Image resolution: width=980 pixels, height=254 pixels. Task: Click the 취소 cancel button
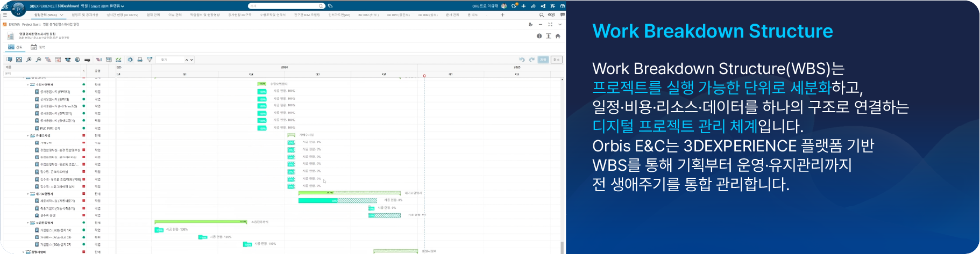pyautogui.click(x=557, y=60)
